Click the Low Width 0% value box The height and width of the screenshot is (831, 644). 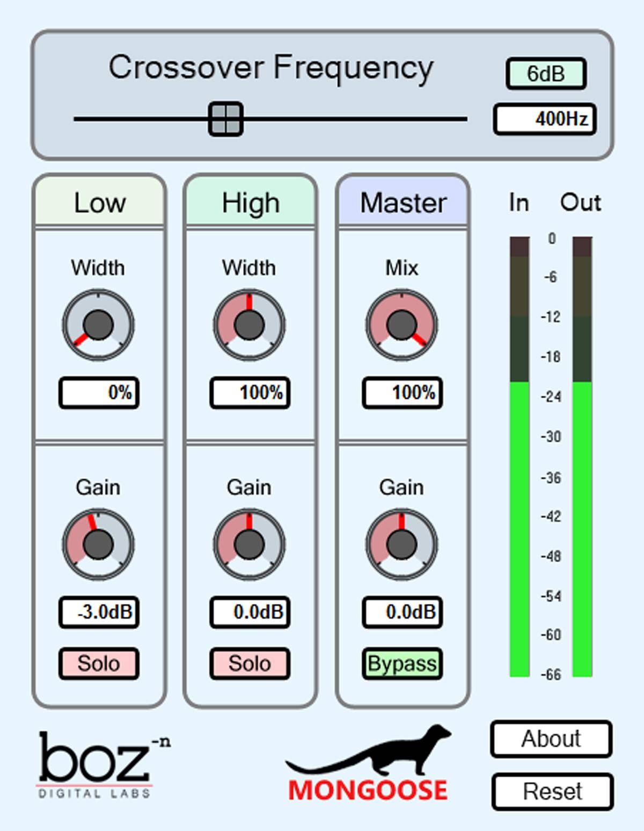[99, 392]
